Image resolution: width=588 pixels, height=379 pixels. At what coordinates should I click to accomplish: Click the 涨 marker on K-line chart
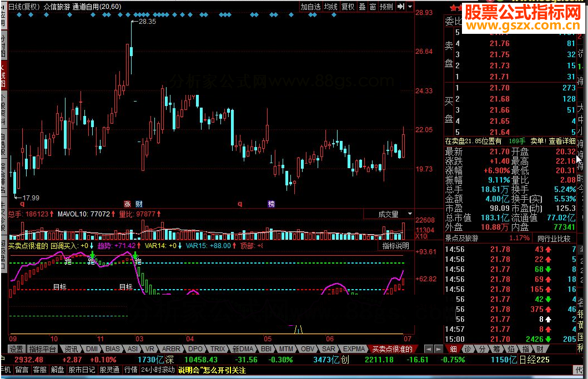[x=128, y=204]
